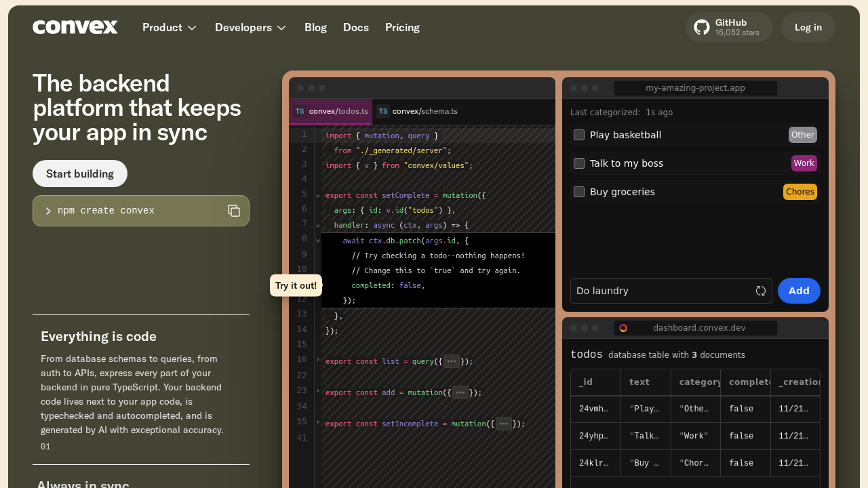The width and height of the screenshot is (868, 488).
Task: Expand the folded list query code
Action: point(452,361)
